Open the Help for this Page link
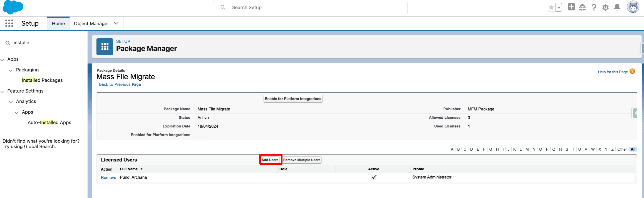 612,72
